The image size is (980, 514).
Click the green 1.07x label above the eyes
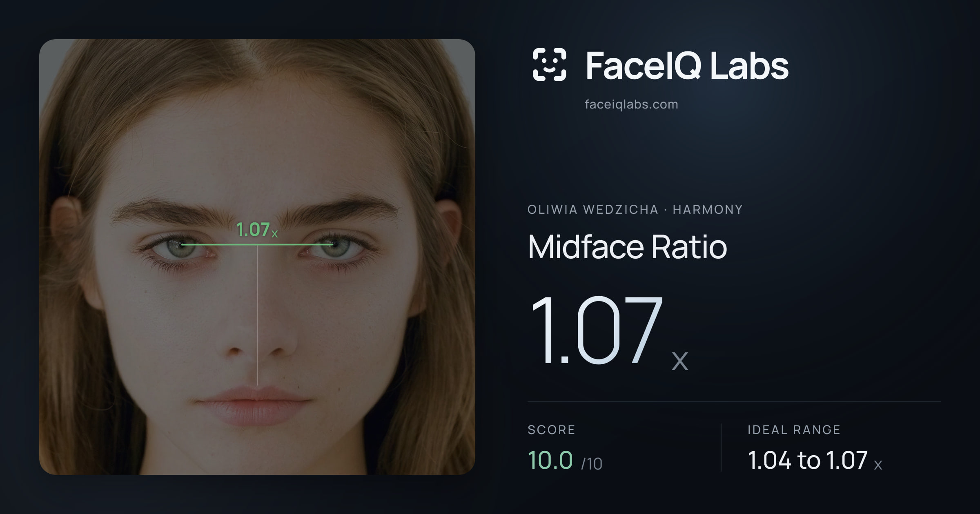click(x=257, y=229)
